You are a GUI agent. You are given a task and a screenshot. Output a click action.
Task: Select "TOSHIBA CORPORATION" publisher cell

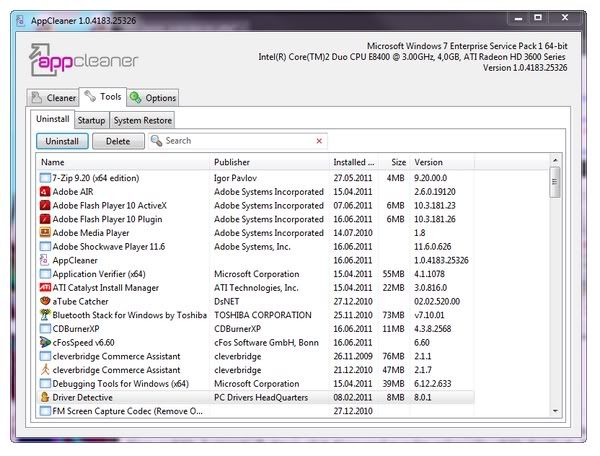coord(262,315)
